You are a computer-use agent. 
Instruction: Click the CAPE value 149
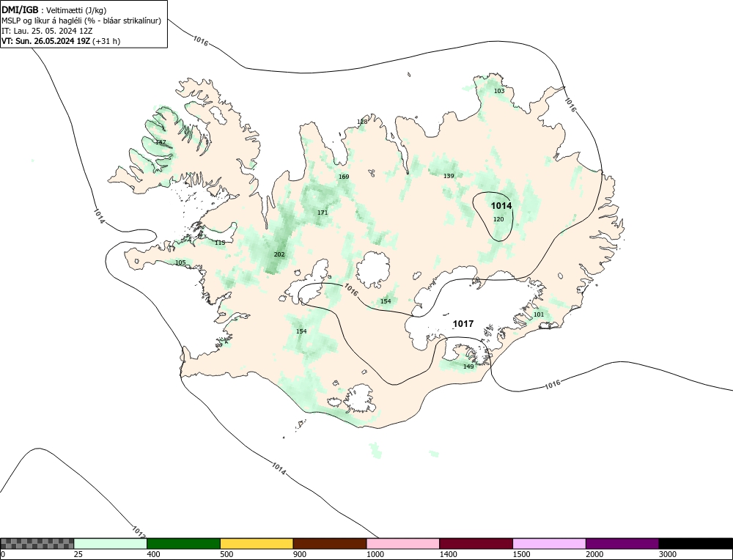468,366
